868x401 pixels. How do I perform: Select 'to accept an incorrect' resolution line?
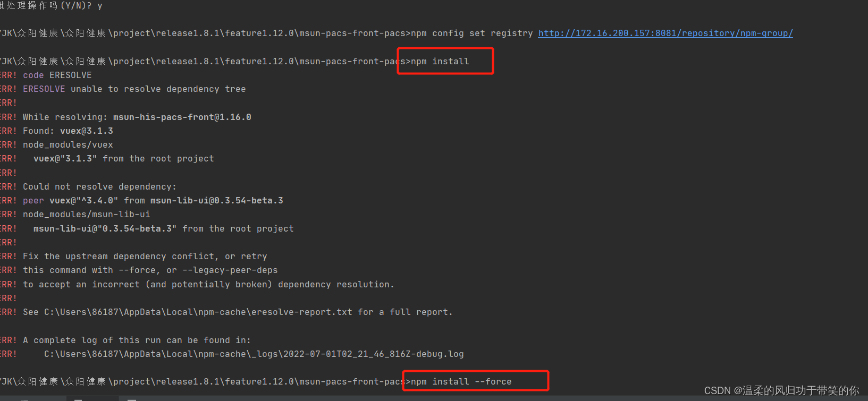click(209, 284)
